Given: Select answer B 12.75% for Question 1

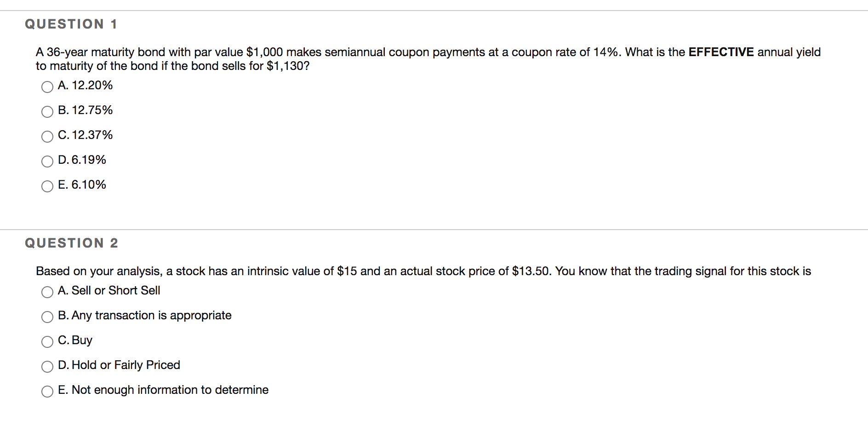Looking at the screenshot, I should pos(47,111).
